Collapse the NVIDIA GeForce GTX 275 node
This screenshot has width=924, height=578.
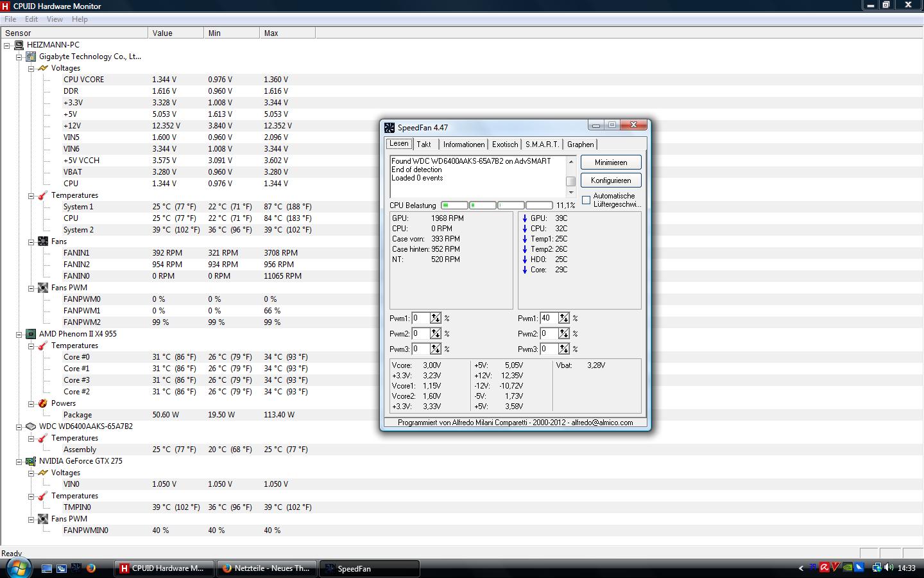(19, 461)
